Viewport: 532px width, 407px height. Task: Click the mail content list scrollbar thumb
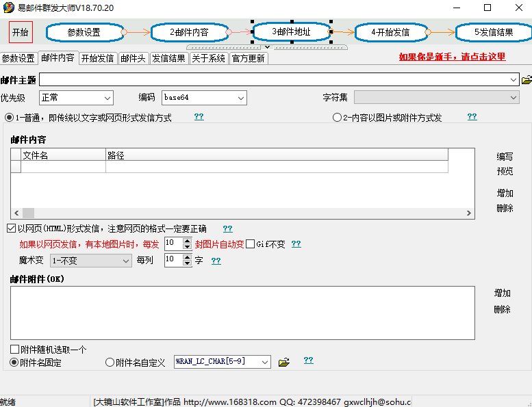(28, 213)
